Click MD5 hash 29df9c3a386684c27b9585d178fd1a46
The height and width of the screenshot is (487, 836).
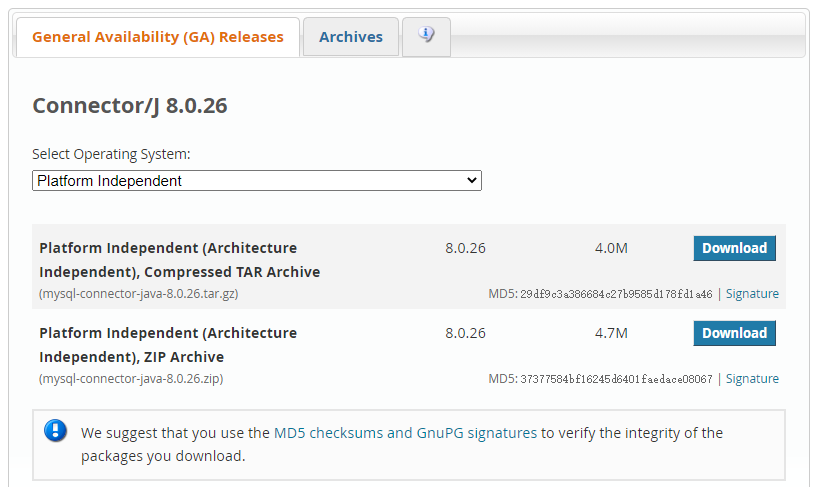tap(616, 294)
